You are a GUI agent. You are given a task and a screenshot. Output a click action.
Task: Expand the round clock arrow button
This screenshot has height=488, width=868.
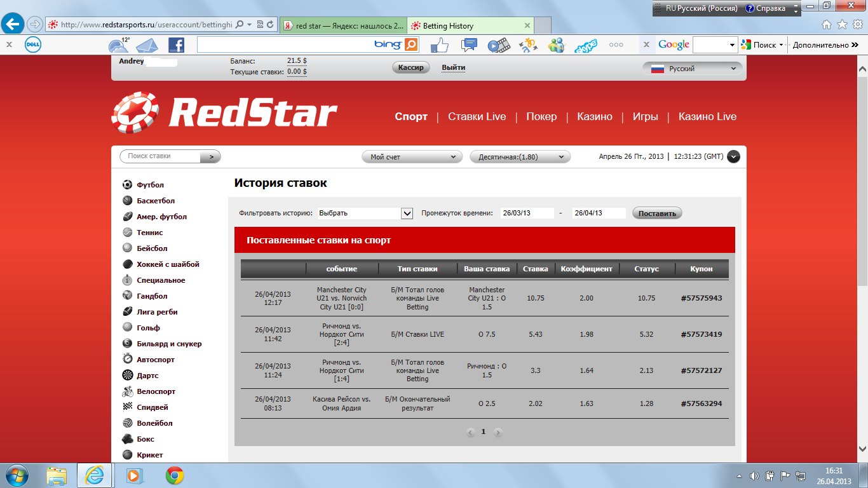[733, 156]
